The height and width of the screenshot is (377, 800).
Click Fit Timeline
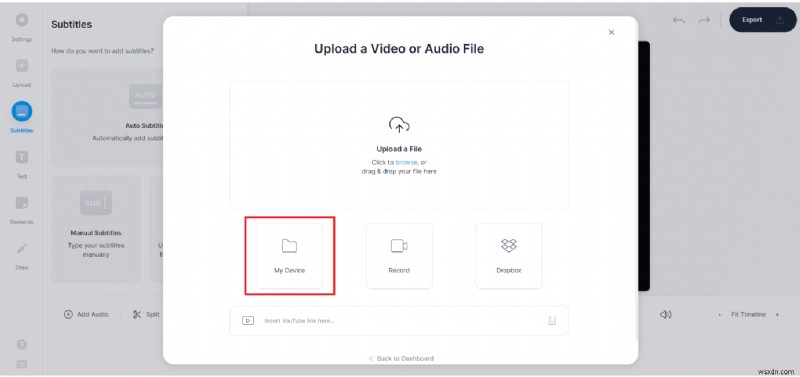748,315
